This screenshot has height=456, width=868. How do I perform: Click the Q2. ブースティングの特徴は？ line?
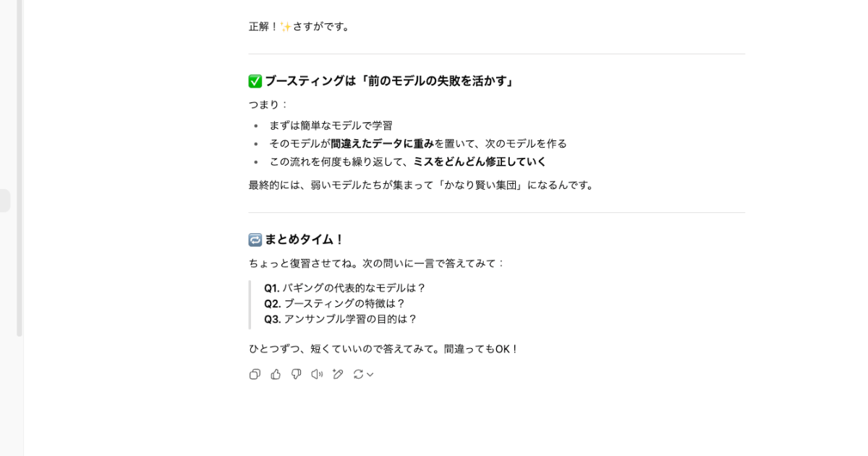335,304
